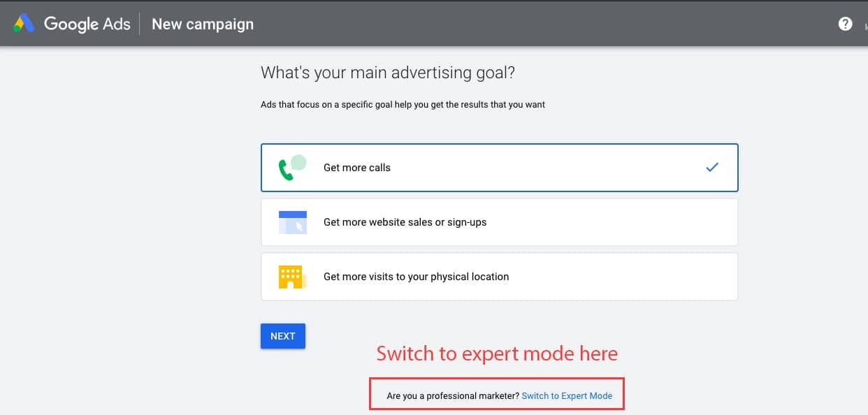Screen dimensions: 868x415
Task: Follow the 'Switch to Expert Mode' link
Action: 567,396
